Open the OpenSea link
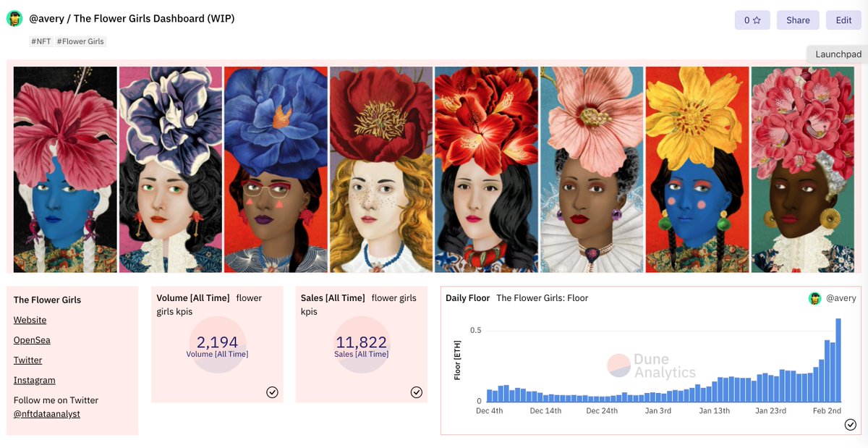 coord(32,339)
